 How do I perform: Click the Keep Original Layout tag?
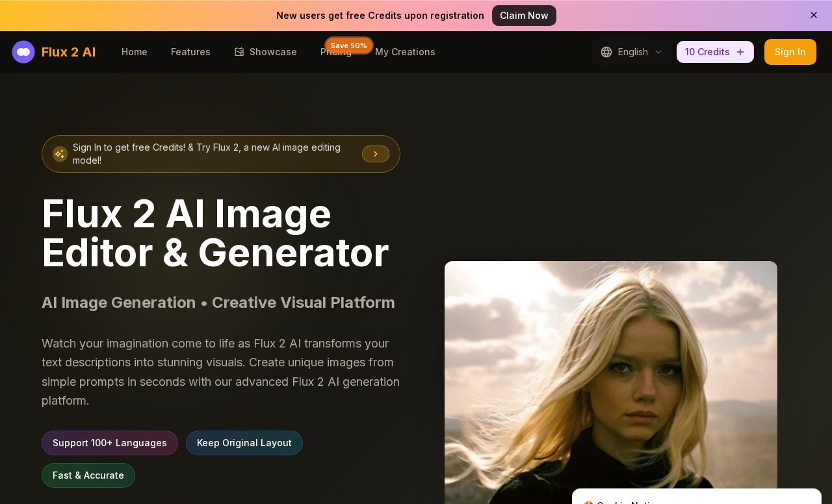click(244, 443)
